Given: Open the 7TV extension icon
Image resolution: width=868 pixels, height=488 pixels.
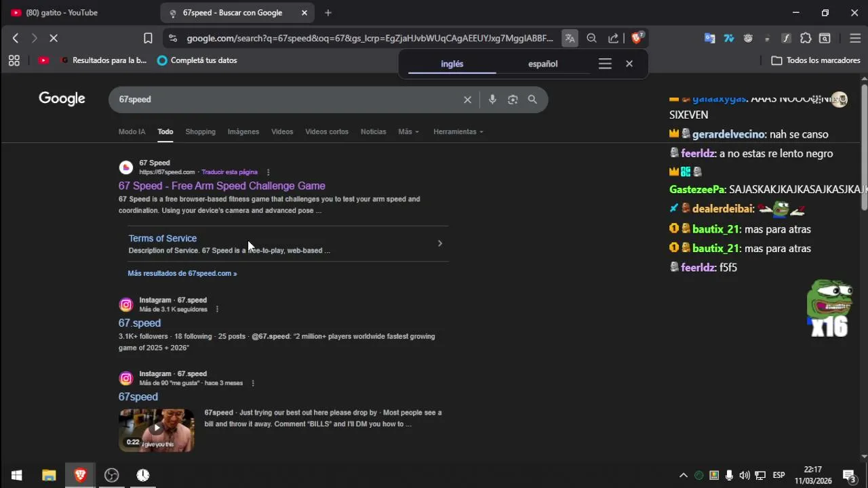Looking at the screenshot, I should (729, 39).
